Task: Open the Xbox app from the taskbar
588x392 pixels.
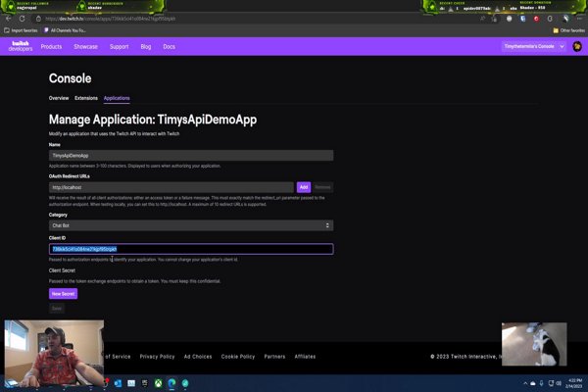Action: [x=158, y=383]
